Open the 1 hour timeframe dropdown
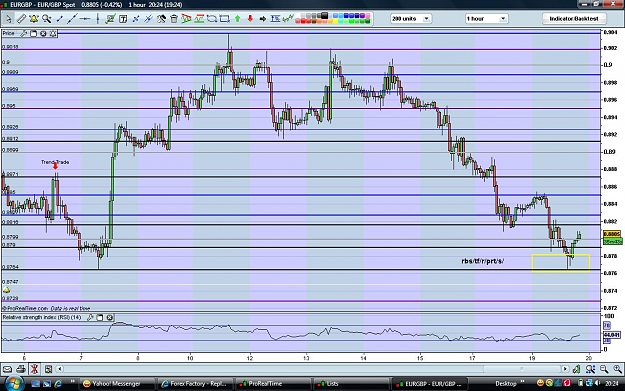The width and height of the screenshot is (625, 391). 486,19
